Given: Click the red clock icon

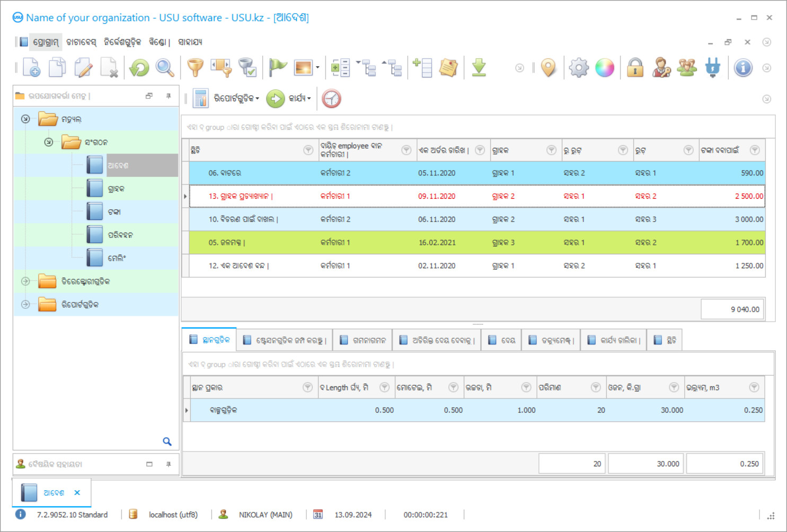Looking at the screenshot, I should [331, 99].
